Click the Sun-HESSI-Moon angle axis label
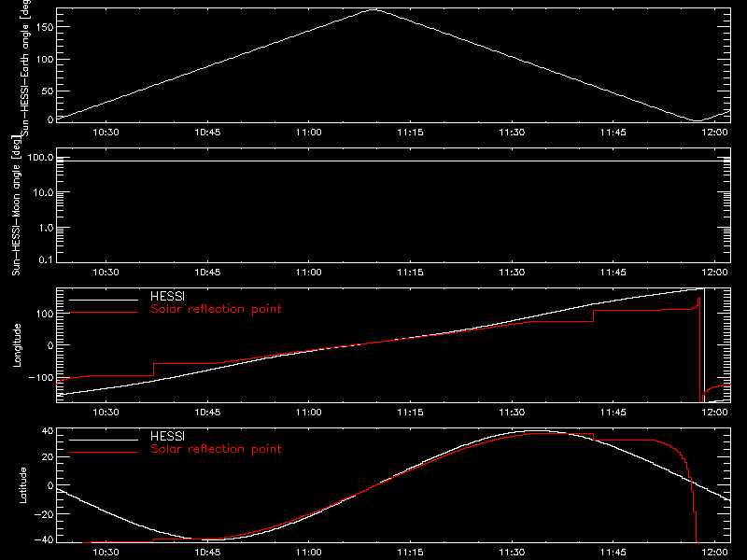The height and width of the screenshot is (560, 747). coord(16,205)
